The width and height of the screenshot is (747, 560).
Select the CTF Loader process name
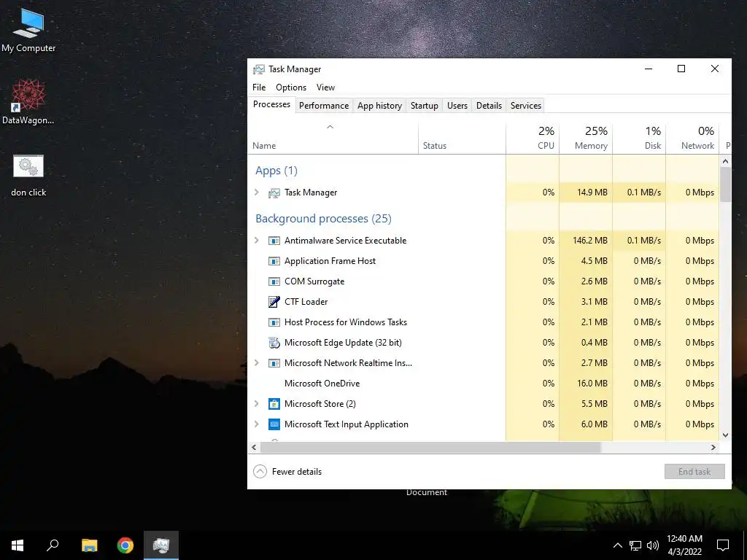point(306,302)
